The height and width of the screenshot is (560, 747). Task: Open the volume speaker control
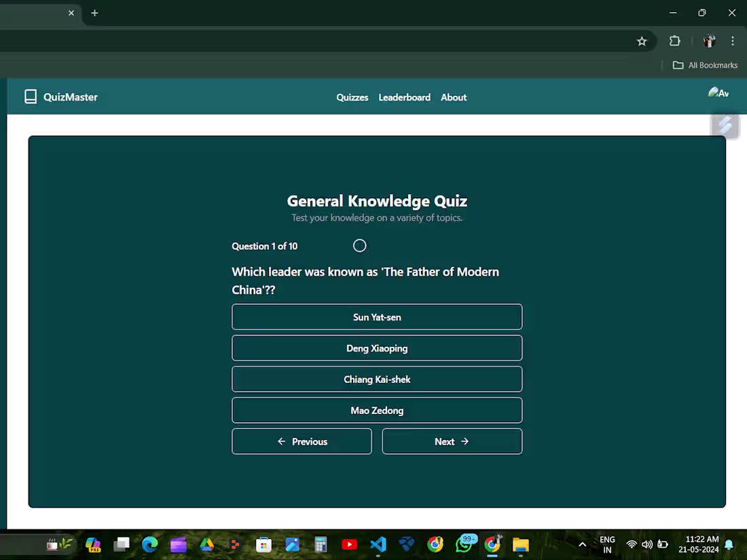tap(647, 544)
